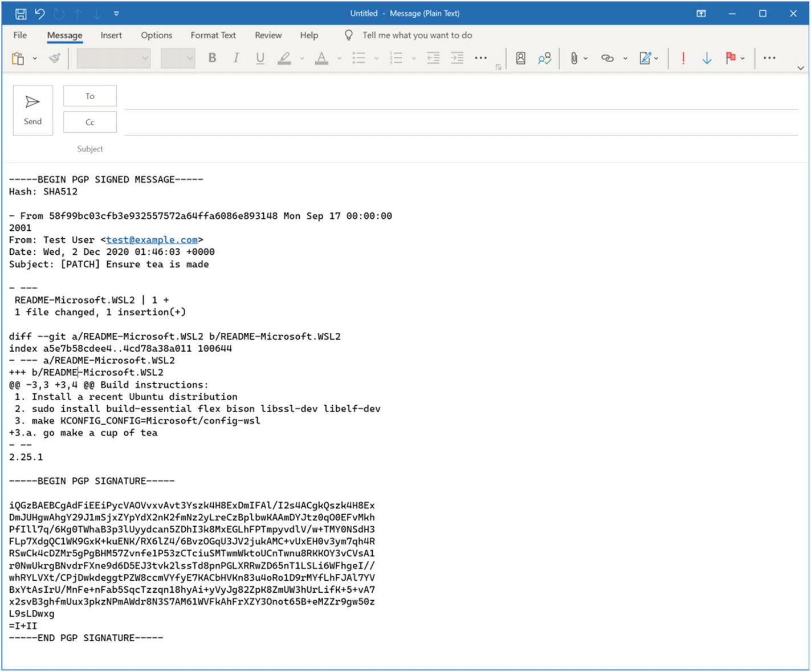
Task: Switch to the Options tab
Action: pyautogui.click(x=156, y=35)
